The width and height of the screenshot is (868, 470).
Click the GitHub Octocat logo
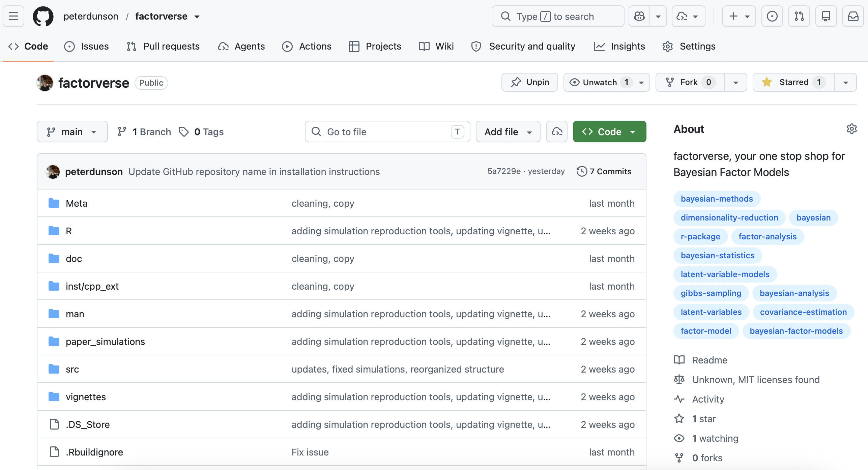click(x=43, y=16)
